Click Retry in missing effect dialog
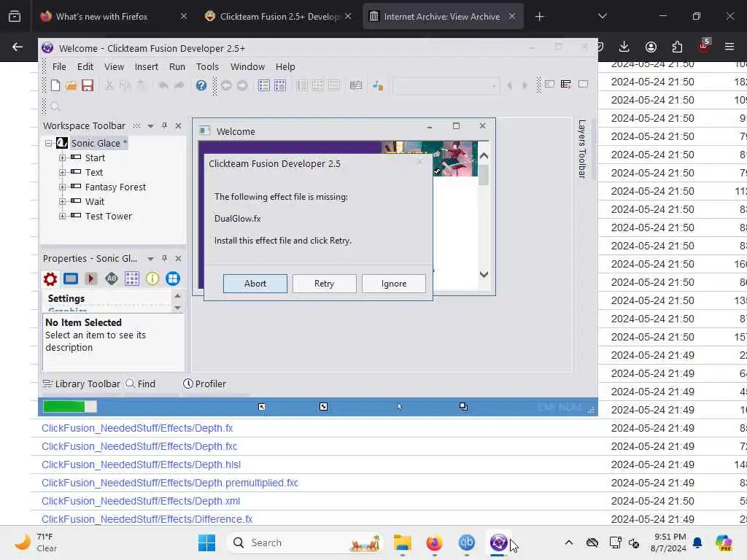This screenshot has width=747, height=560. [x=325, y=284]
